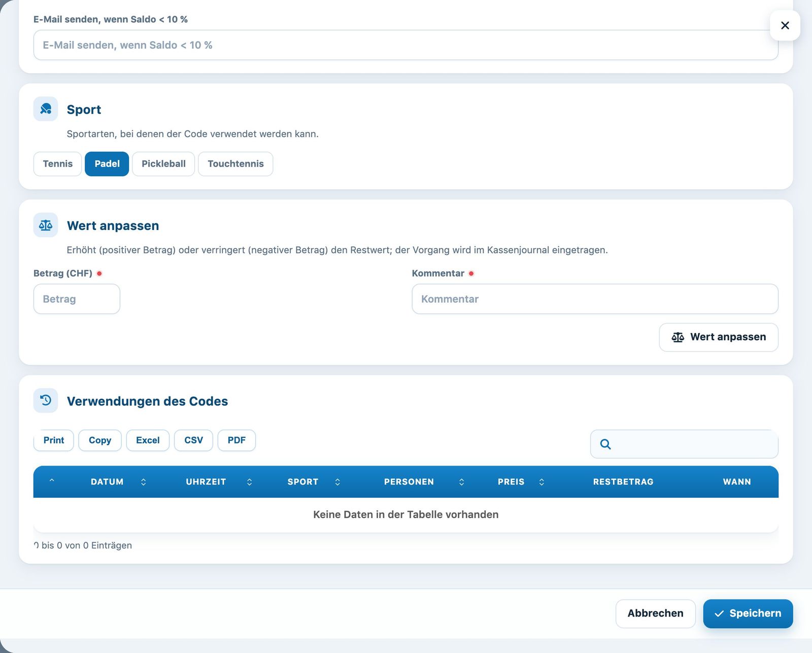Viewport: 812px width, 653px height.
Task: Deselect the Padel sport chip
Action: click(107, 164)
